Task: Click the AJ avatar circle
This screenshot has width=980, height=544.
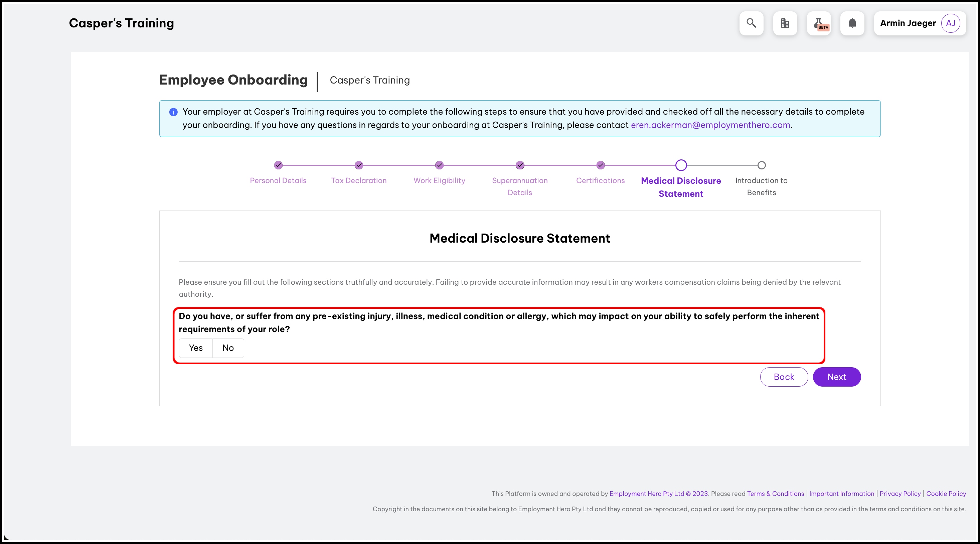Action: point(950,23)
